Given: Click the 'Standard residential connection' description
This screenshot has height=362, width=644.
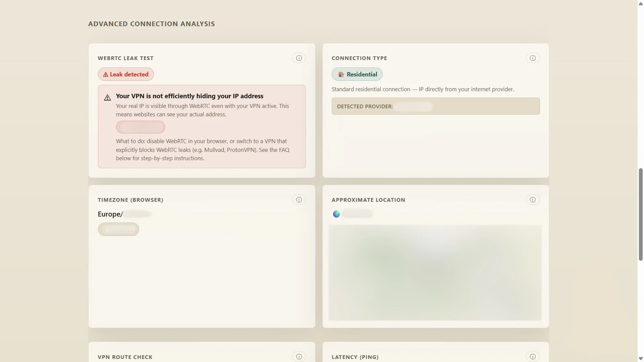Looking at the screenshot, I should pos(423,89).
